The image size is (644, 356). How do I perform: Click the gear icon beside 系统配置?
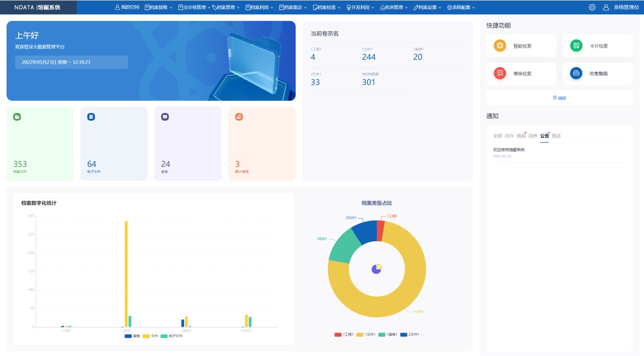pyautogui.click(x=449, y=7)
